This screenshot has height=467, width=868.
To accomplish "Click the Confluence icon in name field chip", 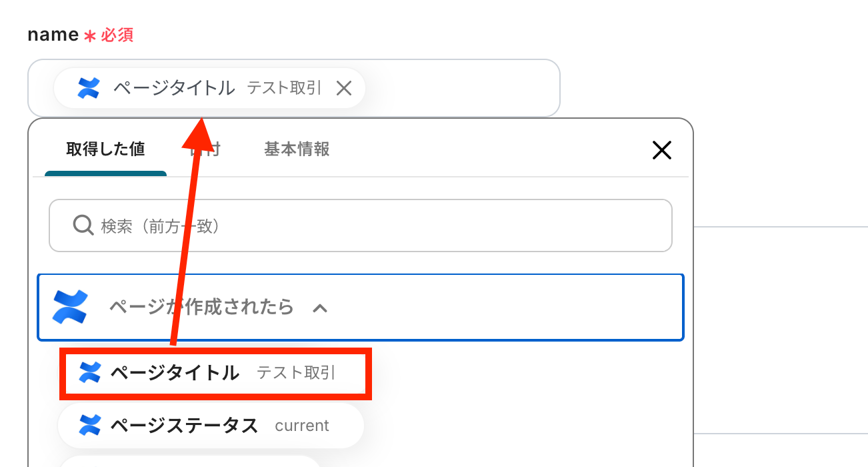I will click(x=89, y=88).
